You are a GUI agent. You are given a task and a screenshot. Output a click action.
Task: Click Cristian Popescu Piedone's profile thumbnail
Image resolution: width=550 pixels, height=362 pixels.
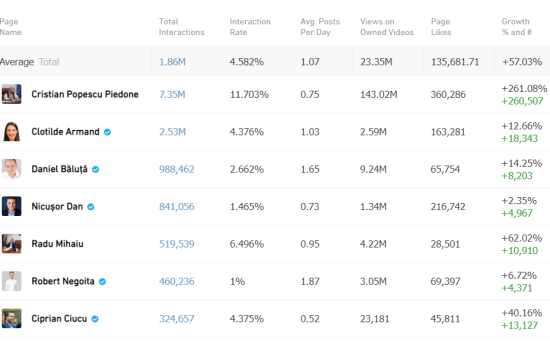click(12, 94)
